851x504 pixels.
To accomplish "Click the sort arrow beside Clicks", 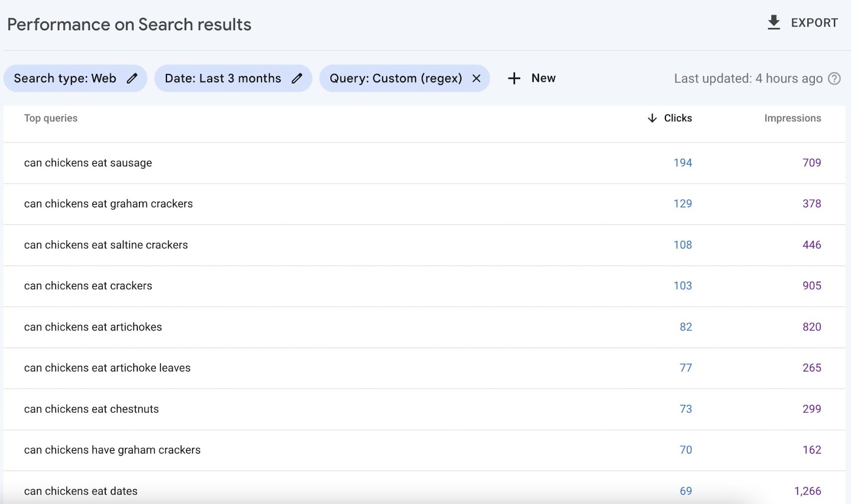I will coord(652,118).
